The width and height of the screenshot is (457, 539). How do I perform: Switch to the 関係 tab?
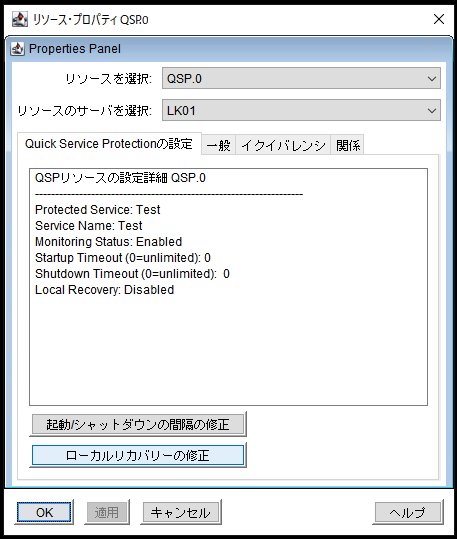(348, 145)
